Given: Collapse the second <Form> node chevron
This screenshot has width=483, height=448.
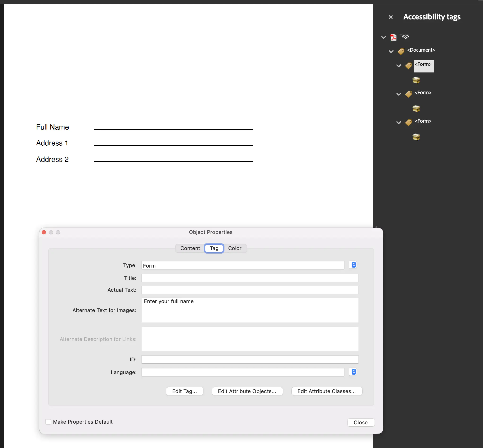Looking at the screenshot, I should 399,94.
